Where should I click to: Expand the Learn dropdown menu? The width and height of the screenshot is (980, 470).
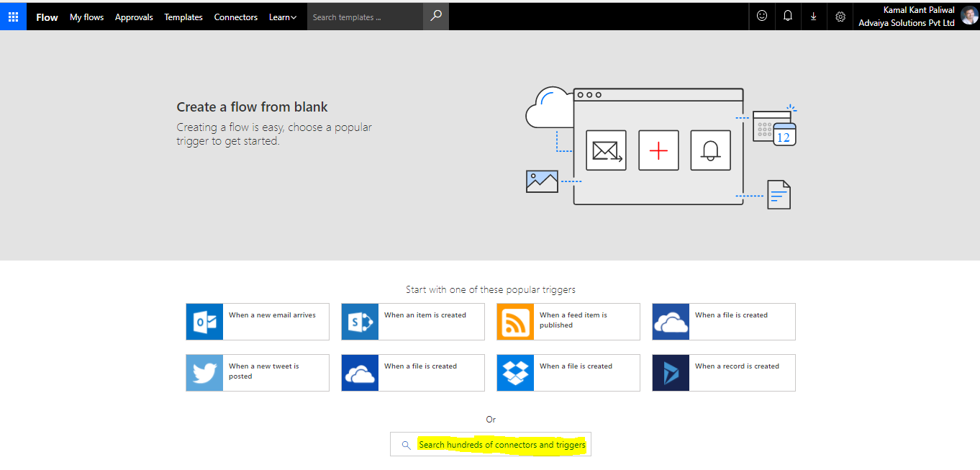[282, 17]
